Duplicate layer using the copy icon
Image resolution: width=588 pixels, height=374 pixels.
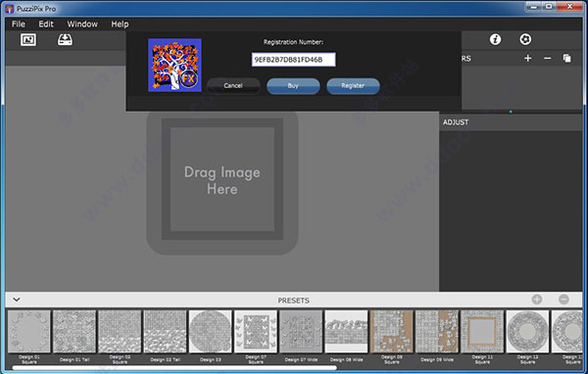pyautogui.click(x=567, y=58)
